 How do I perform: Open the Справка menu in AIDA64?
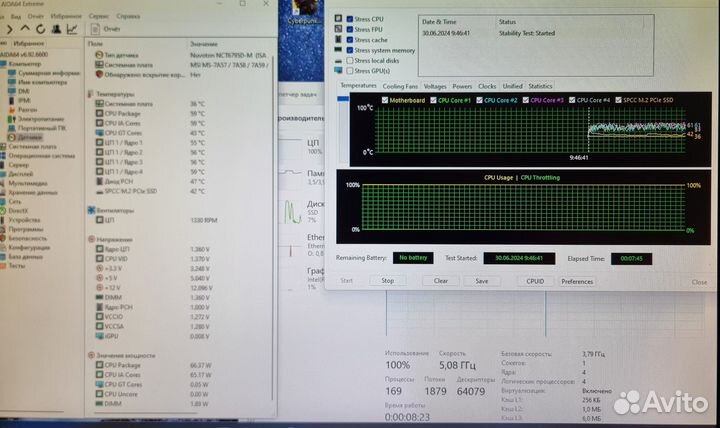pos(128,16)
